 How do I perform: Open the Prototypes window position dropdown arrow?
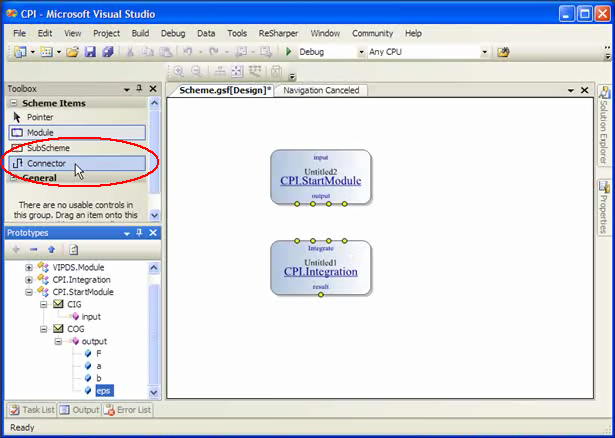[127, 234]
